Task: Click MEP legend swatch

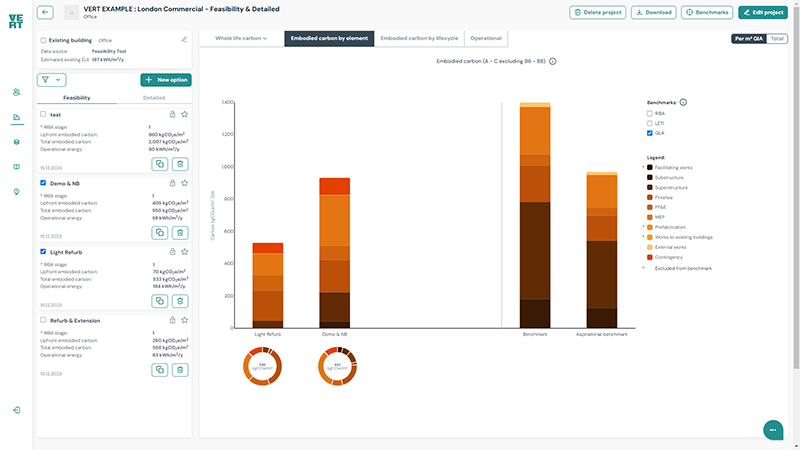Action: pos(649,217)
